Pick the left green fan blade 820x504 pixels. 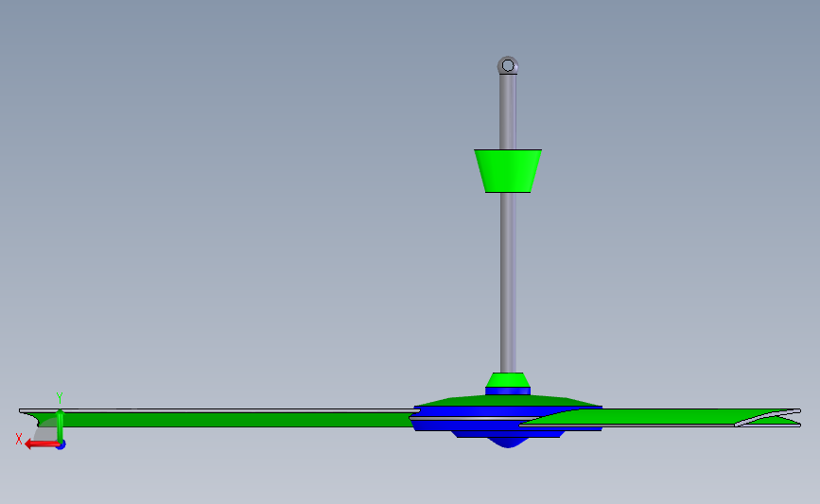(225, 420)
